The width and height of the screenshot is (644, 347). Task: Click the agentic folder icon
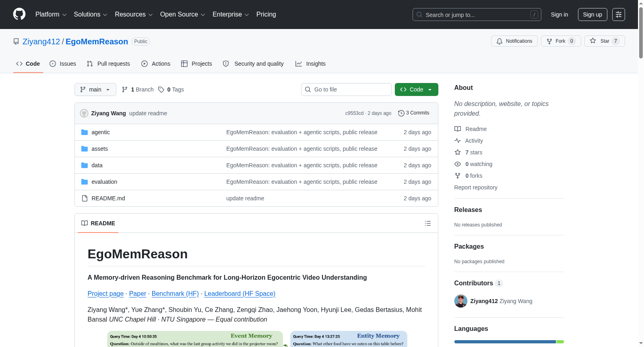point(85,132)
